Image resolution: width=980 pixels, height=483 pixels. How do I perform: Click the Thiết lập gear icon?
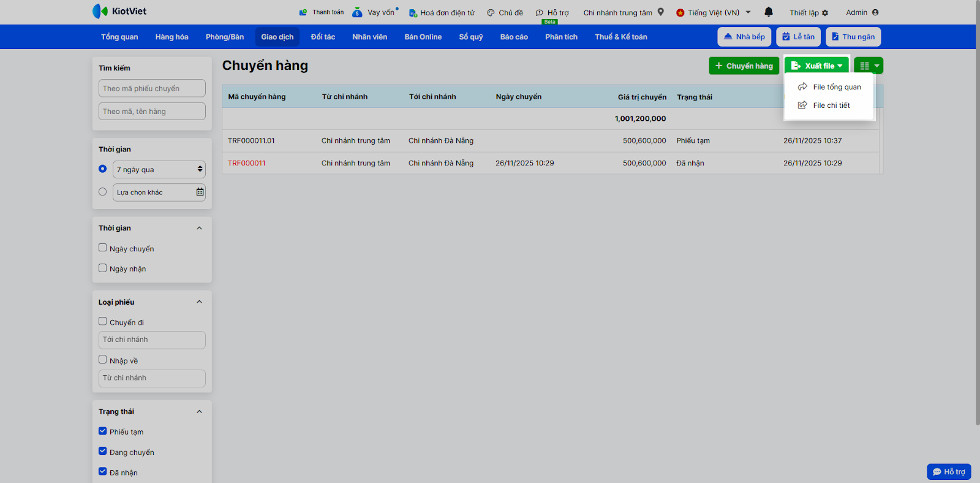(825, 13)
